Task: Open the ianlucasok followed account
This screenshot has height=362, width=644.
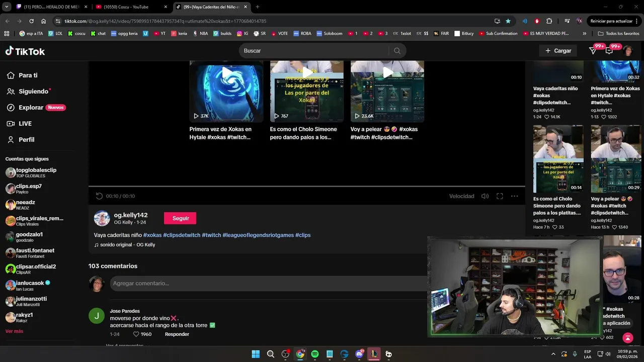Action: click(28, 285)
